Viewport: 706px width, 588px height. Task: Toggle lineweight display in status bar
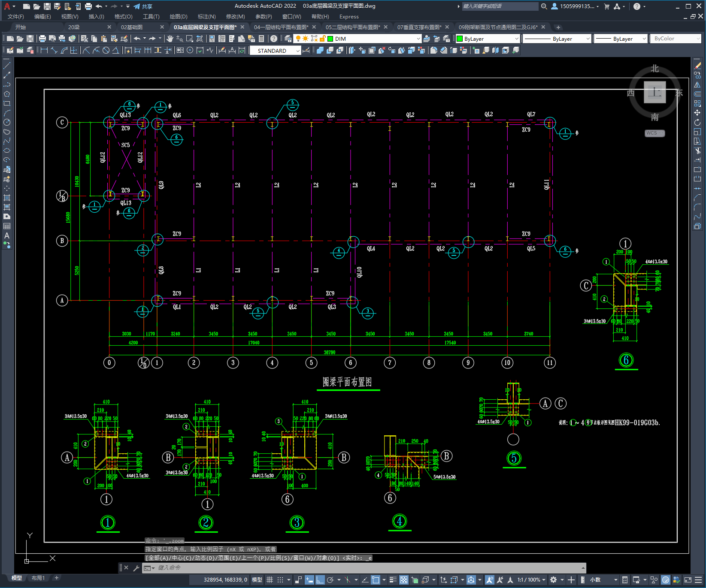tap(393, 580)
